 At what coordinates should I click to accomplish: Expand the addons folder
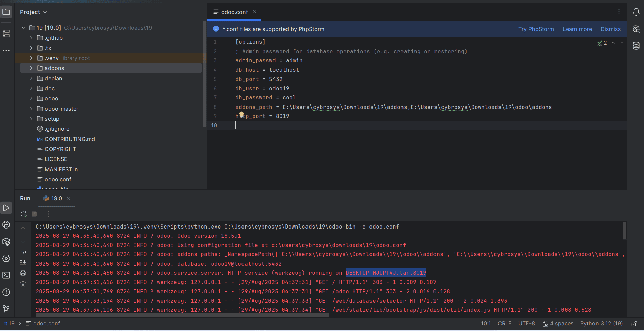point(31,68)
